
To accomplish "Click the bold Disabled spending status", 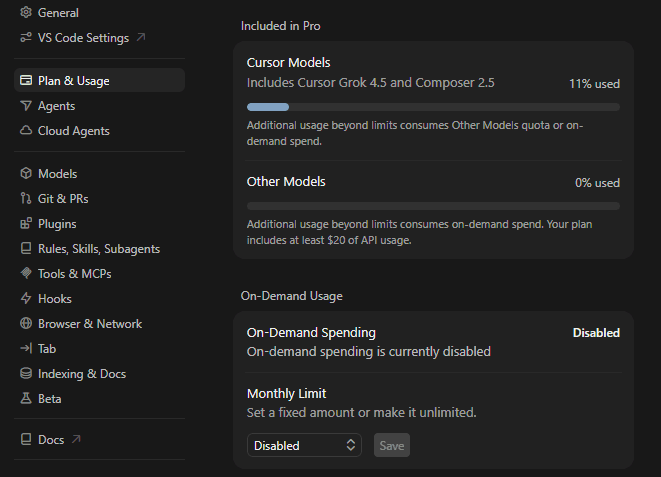I will 596,332.
